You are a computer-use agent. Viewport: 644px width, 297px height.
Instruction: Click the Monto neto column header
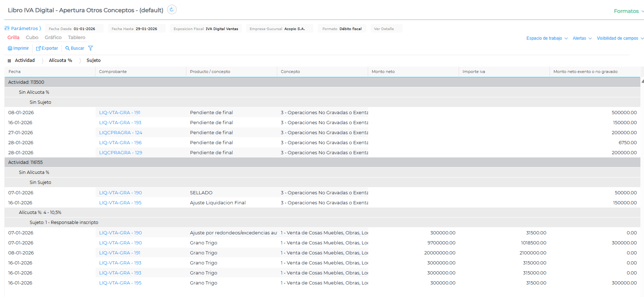(383, 72)
